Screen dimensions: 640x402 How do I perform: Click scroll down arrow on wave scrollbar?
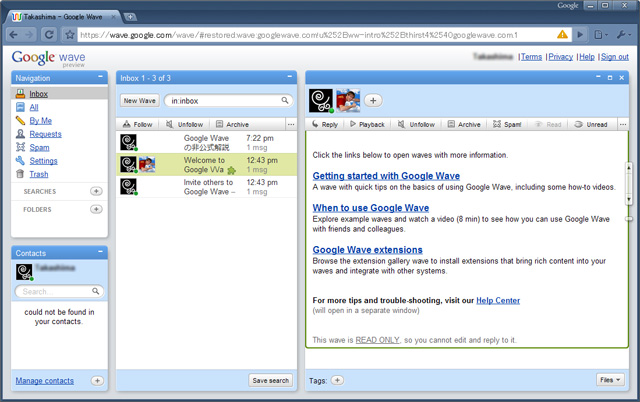[x=629, y=200]
